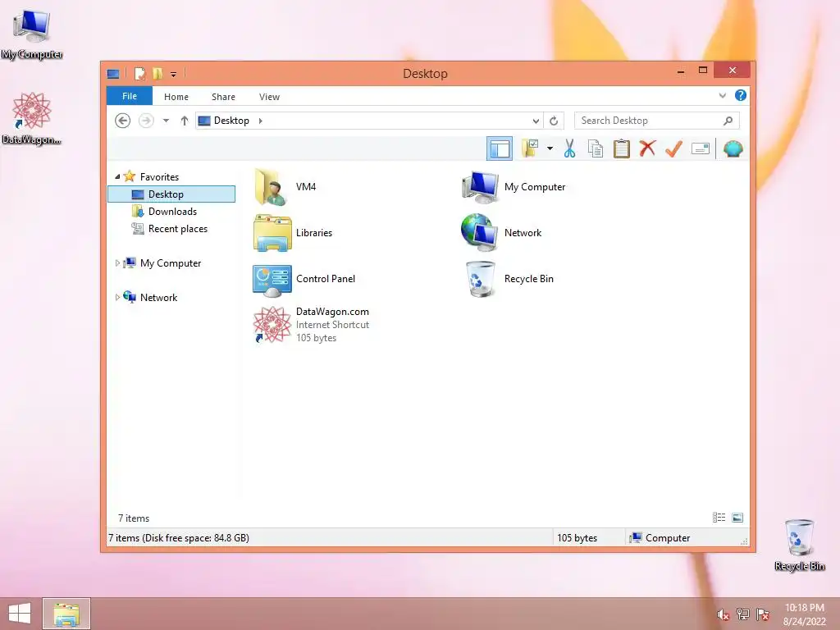Click the orange checkmark Properties icon
The image size is (840, 630).
click(x=673, y=148)
